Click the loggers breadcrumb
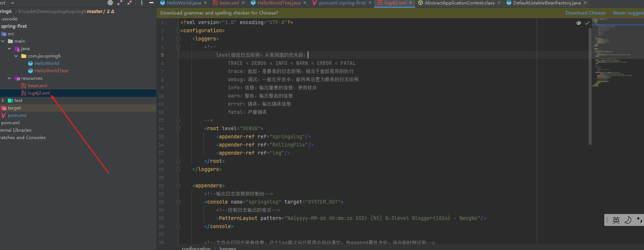644x250 pixels. 228,248
